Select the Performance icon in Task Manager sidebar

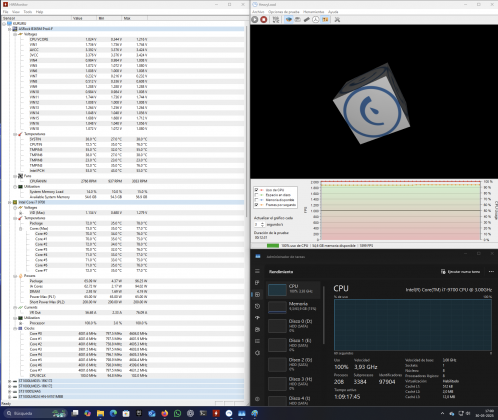point(257,294)
